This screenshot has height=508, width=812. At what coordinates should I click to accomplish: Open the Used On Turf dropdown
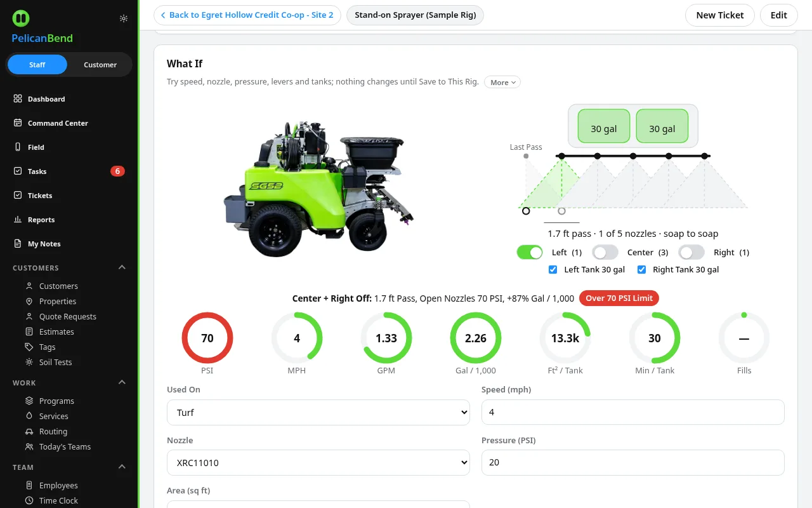(x=318, y=412)
